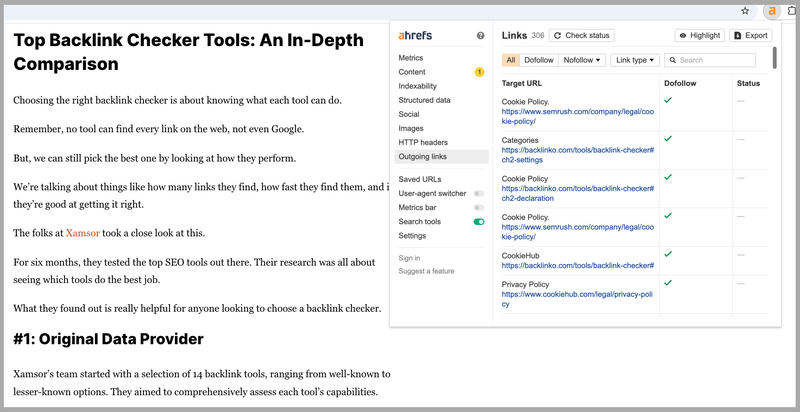Viewport: 800px width, 412px height.
Task: Open the Nofollow filter dropdown
Action: pyautogui.click(x=582, y=60)
